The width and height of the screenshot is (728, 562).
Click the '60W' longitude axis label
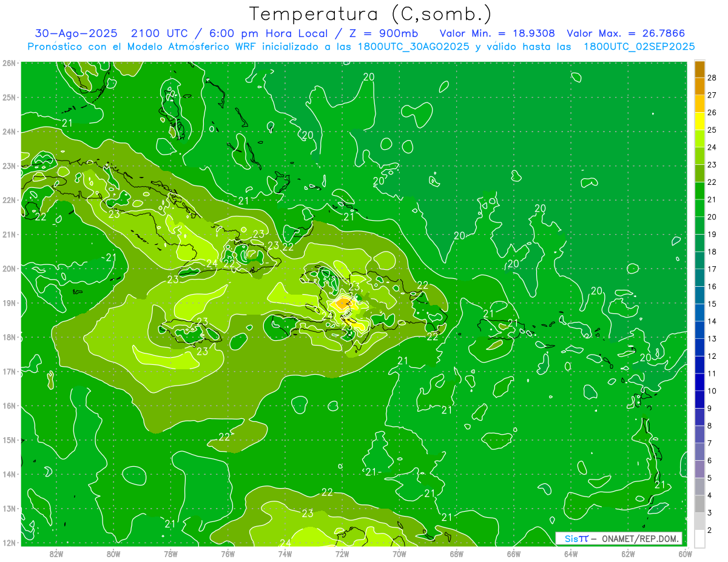click(685, 554)
